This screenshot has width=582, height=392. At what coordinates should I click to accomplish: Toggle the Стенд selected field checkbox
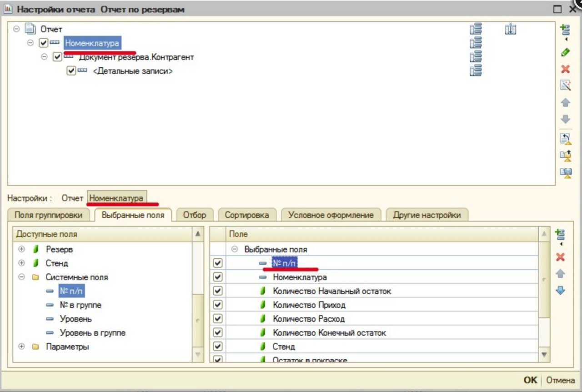218,347
